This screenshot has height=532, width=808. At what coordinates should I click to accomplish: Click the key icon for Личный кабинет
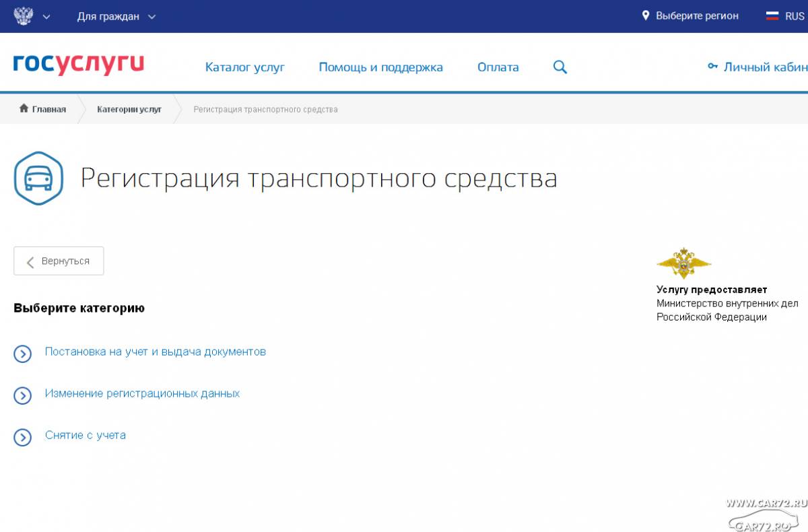tap(712, 67)
